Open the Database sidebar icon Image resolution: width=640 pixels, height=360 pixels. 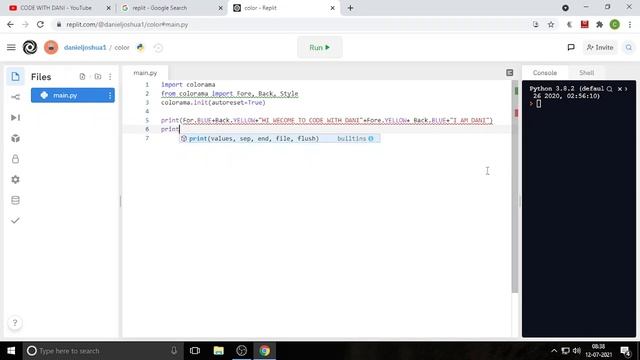tap(15, 200)
